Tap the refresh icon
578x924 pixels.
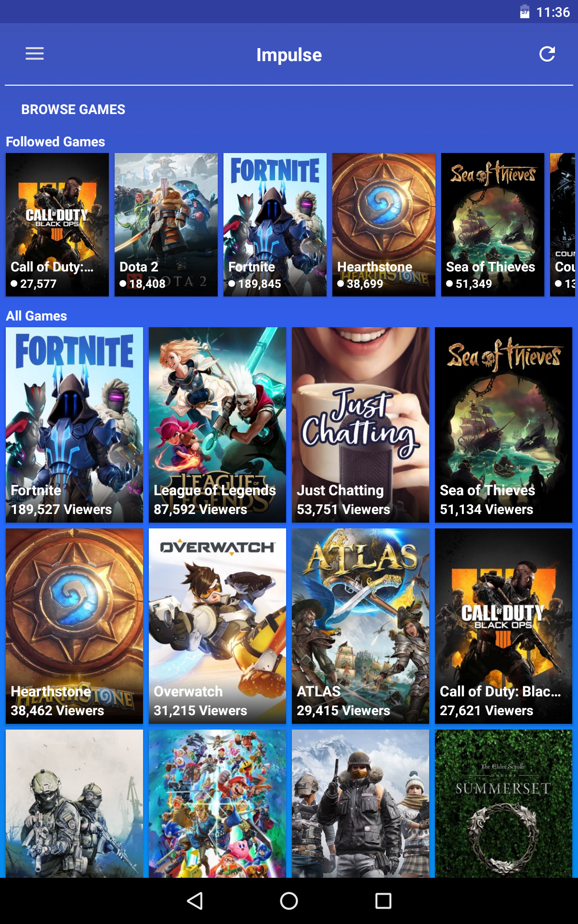coord(547,54)
